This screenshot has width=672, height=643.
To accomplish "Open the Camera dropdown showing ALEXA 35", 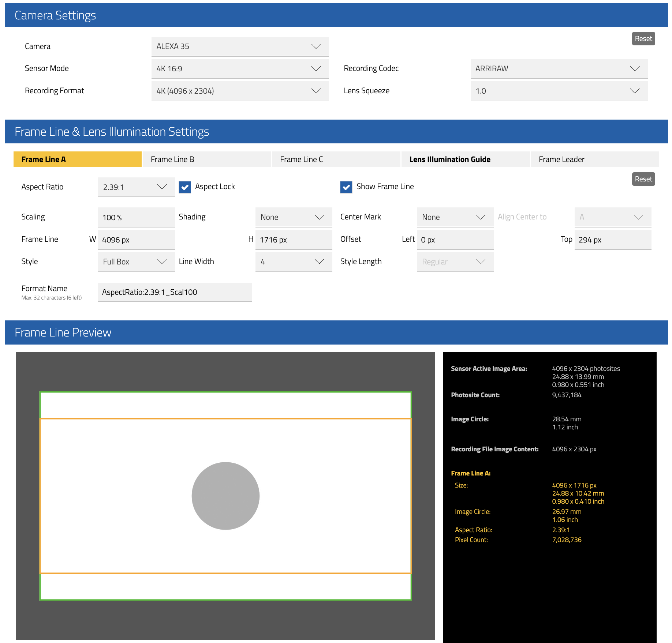I will [240, 46].
